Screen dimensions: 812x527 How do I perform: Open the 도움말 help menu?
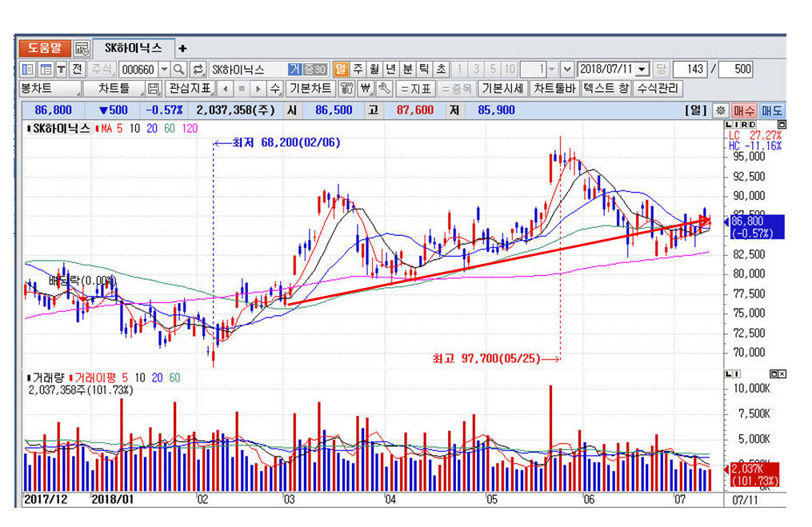tap(44, 49)
